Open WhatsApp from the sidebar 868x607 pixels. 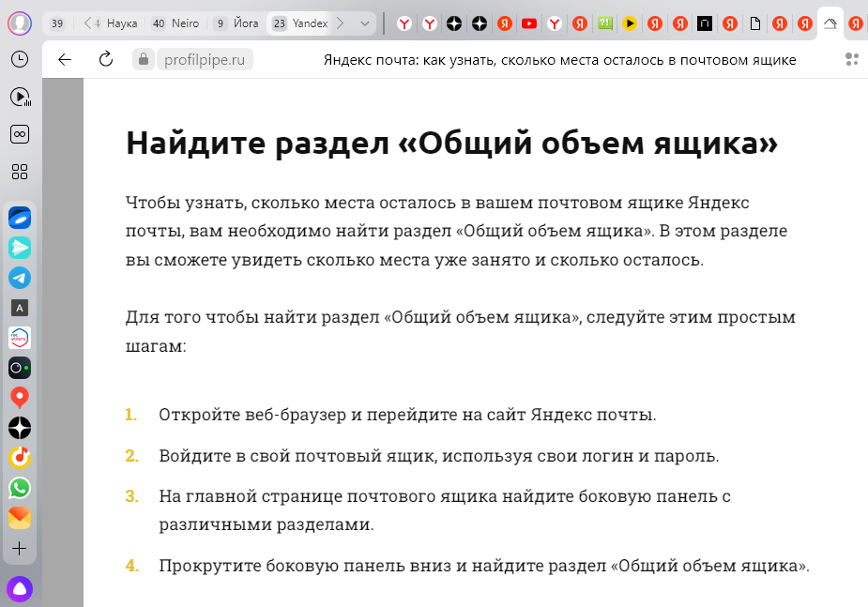click(x=20, y=488)
